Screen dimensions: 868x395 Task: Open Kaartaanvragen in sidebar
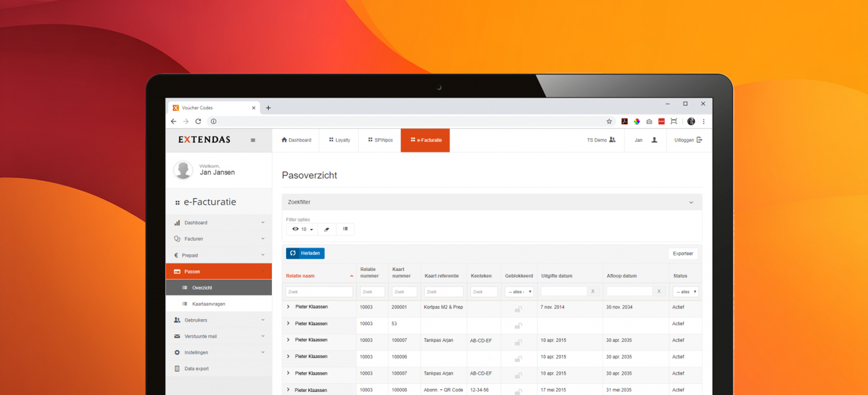click(219, 304)
